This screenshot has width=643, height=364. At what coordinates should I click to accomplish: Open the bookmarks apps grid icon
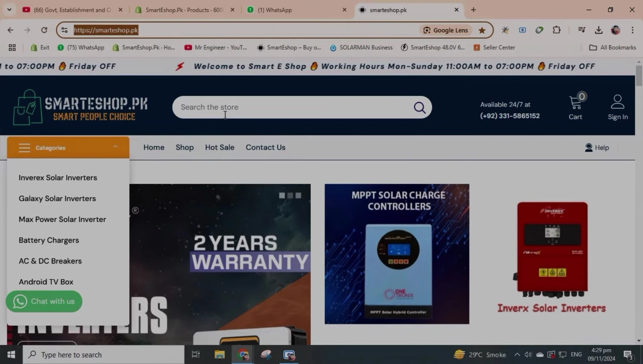tap(12, 48)
